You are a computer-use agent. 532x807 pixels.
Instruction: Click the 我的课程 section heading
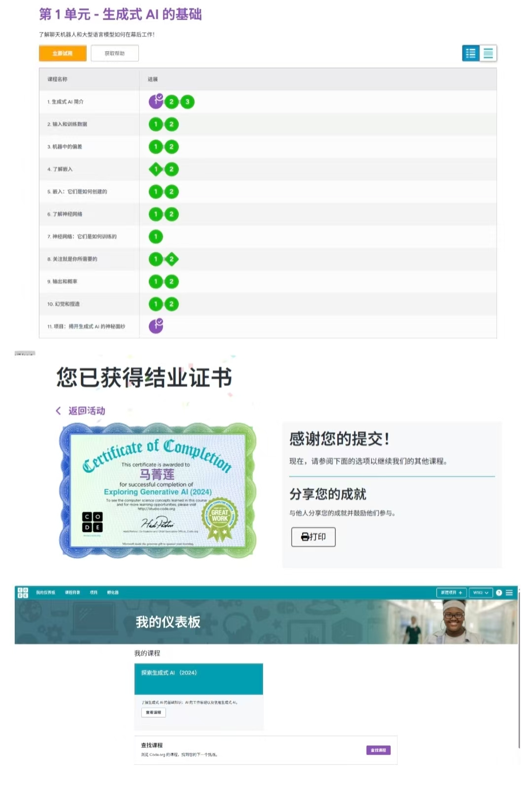[x=147, y=653]
